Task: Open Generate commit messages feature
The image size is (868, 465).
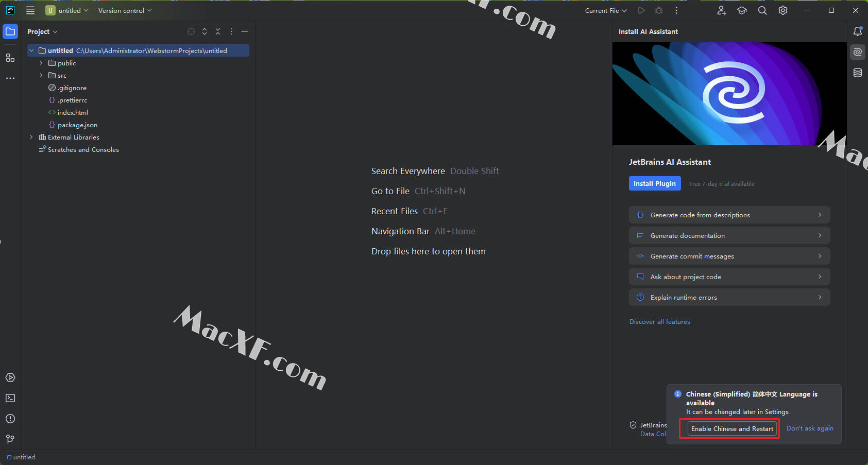Action: pos(729,256)
